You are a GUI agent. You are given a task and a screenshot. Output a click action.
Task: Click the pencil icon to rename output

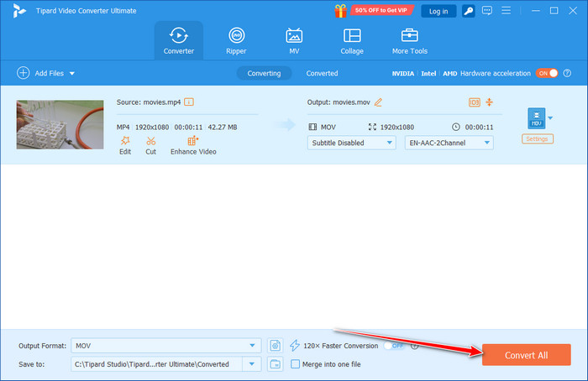(x=378, y=102)
